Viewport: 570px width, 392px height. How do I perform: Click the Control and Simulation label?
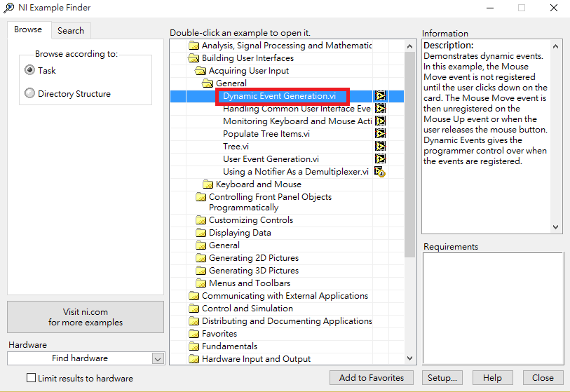click(x=247, y=309)
